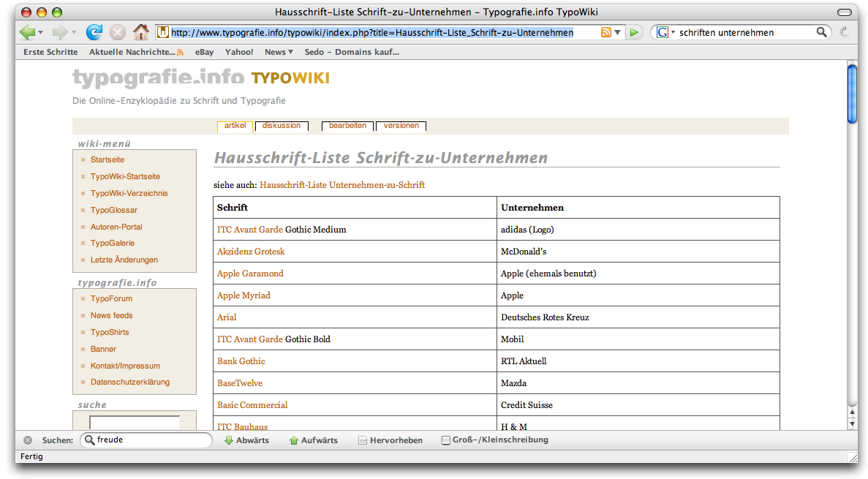Open the versionen tab
Viewport: 868px width, 479px height.
click(401, 126)
